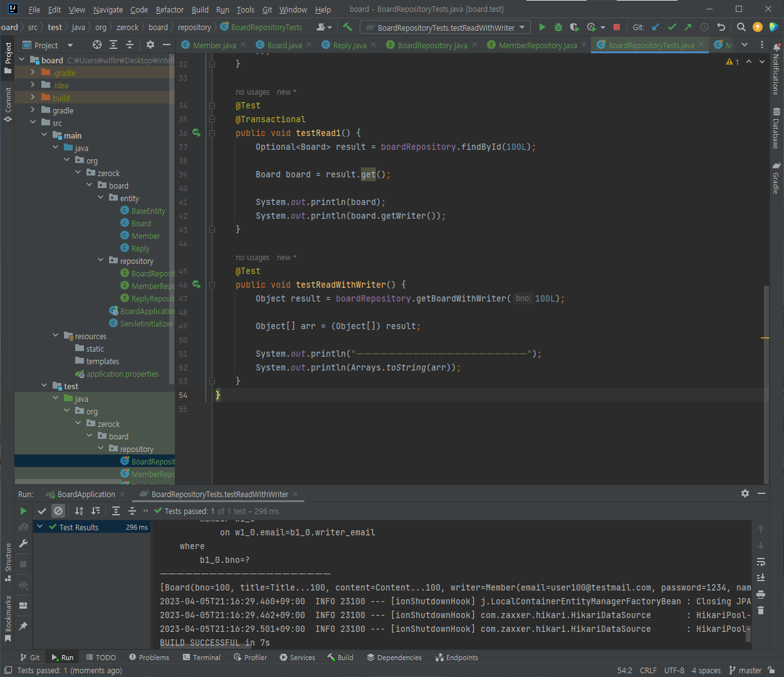Clear console output with trash icon
The width and height of the screenshot is (784, 677).
[761, 610]
